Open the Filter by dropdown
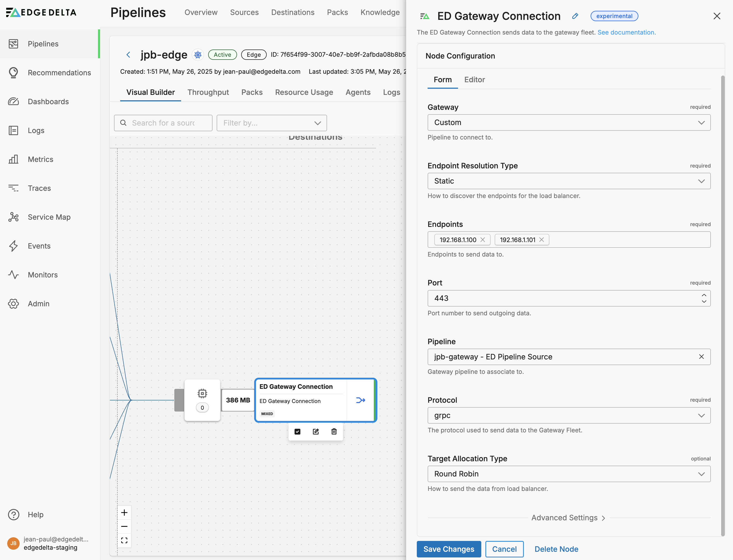 (271, 123)
